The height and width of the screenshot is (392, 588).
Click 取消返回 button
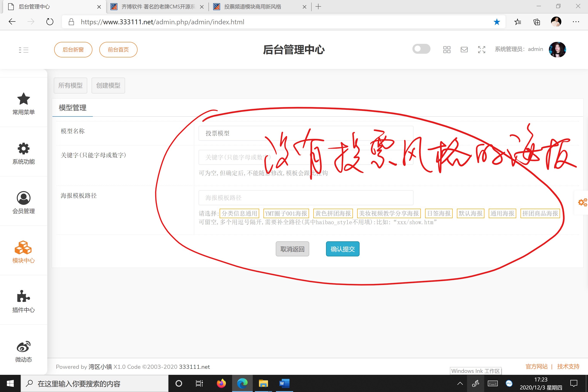tap(292, 249)
